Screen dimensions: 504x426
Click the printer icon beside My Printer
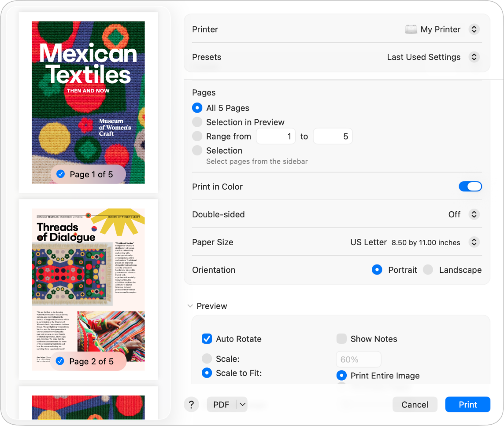[411, 29]
